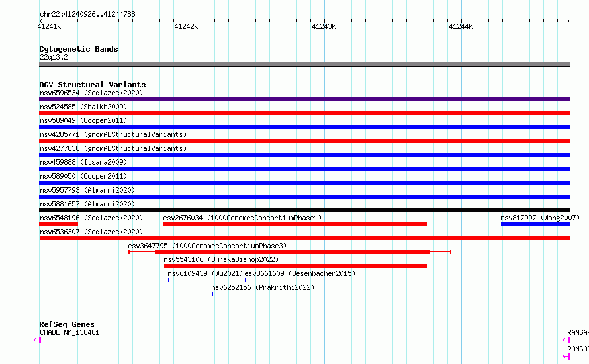Select the blue nsv4277838 variant bar
Viewport: 589px width, 364px height.
tap(304, 155)
